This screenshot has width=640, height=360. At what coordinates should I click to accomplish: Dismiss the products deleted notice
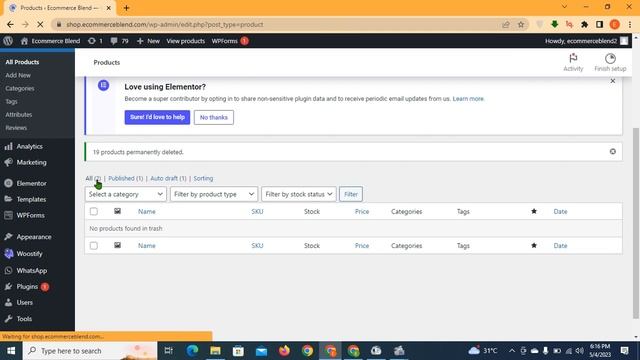click(613, 151)
